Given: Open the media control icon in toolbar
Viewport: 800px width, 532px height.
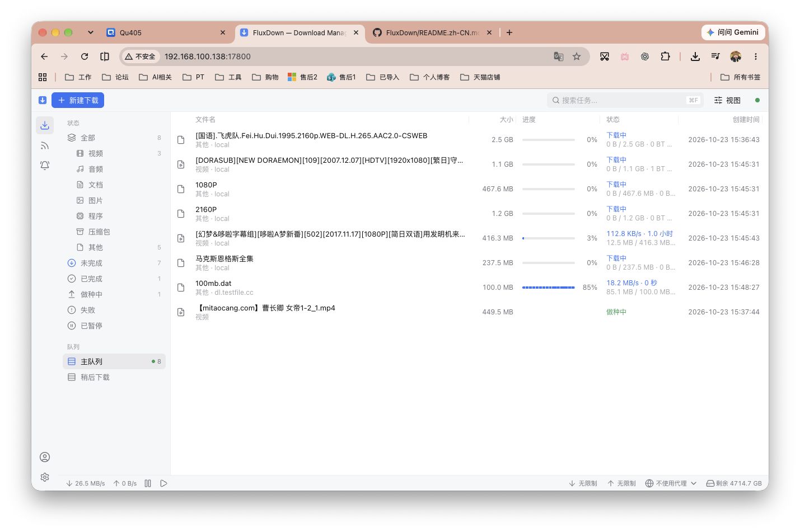Looking at the screenshot, I should 715,57.
